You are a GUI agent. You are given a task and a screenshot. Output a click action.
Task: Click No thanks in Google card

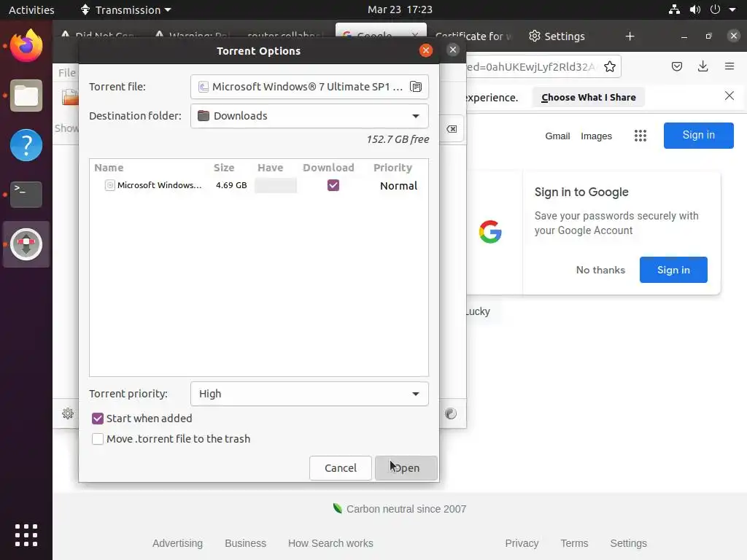[x=600, y=270]
